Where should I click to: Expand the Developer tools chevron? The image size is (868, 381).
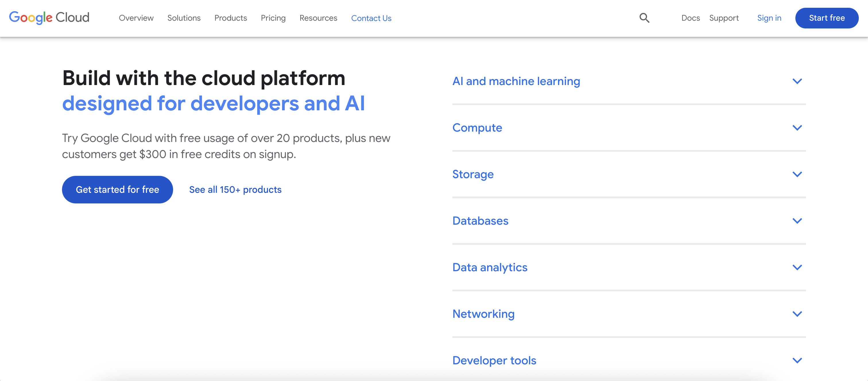[x=797, y=360]
